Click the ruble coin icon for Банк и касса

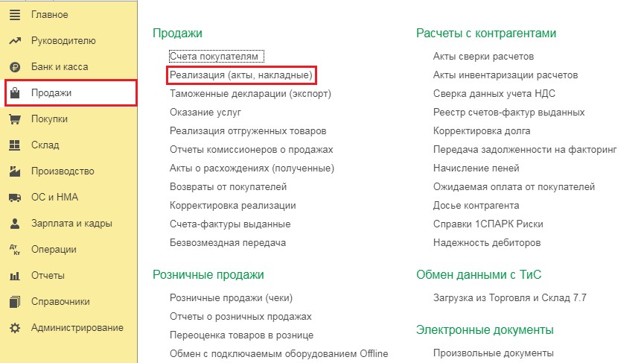tap(15, 67)
